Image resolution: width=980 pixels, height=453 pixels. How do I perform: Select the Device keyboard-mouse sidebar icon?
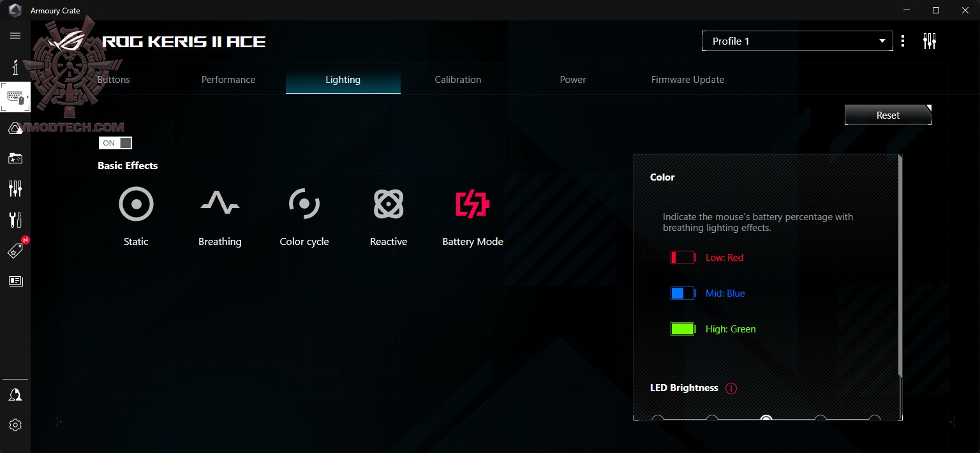(15, 98)
